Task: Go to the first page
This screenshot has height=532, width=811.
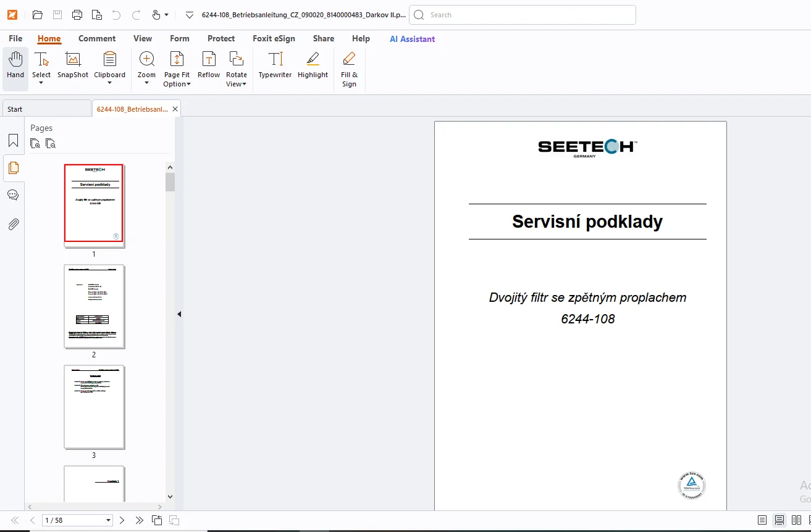Action: (x=15, y=520)
